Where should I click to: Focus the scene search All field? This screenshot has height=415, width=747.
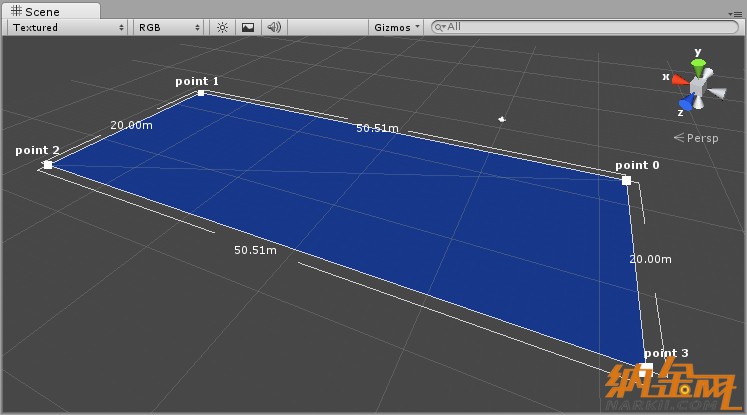point(585,27)
